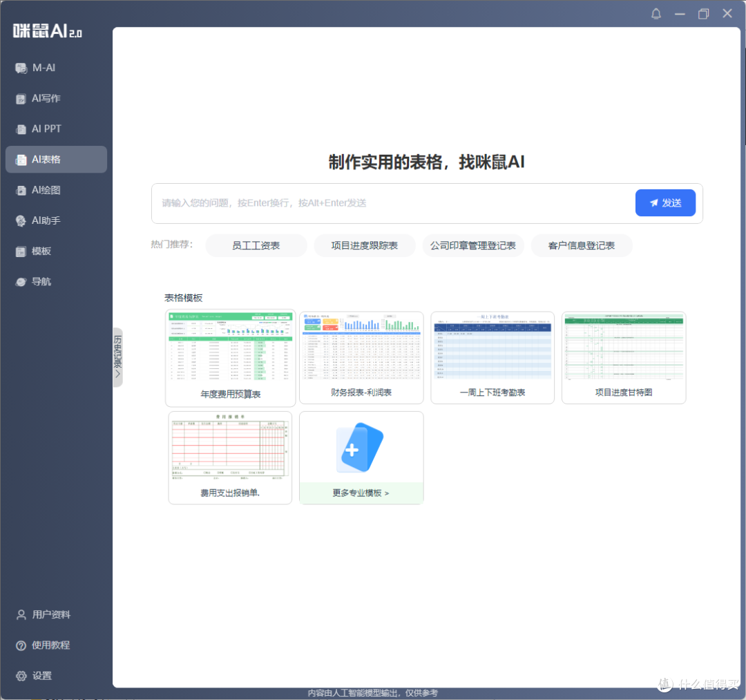Go to the AI助手 menu item

(x=56, y=221)
